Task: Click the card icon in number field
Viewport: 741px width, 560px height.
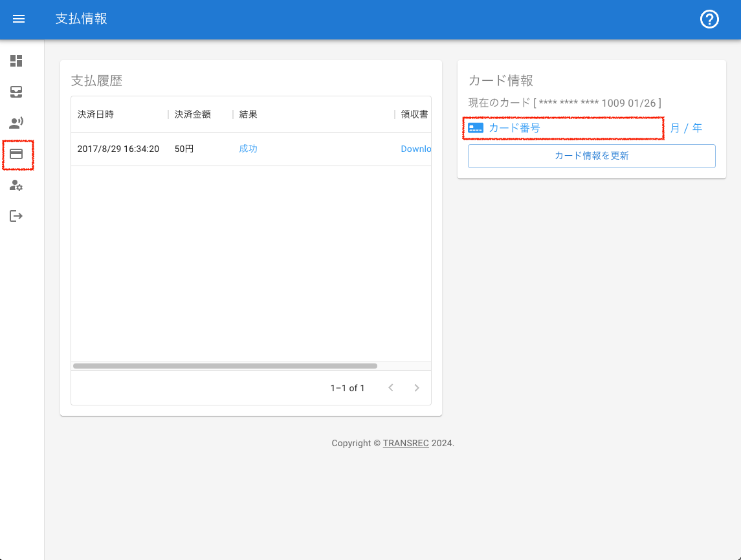Action: point(476,128)
